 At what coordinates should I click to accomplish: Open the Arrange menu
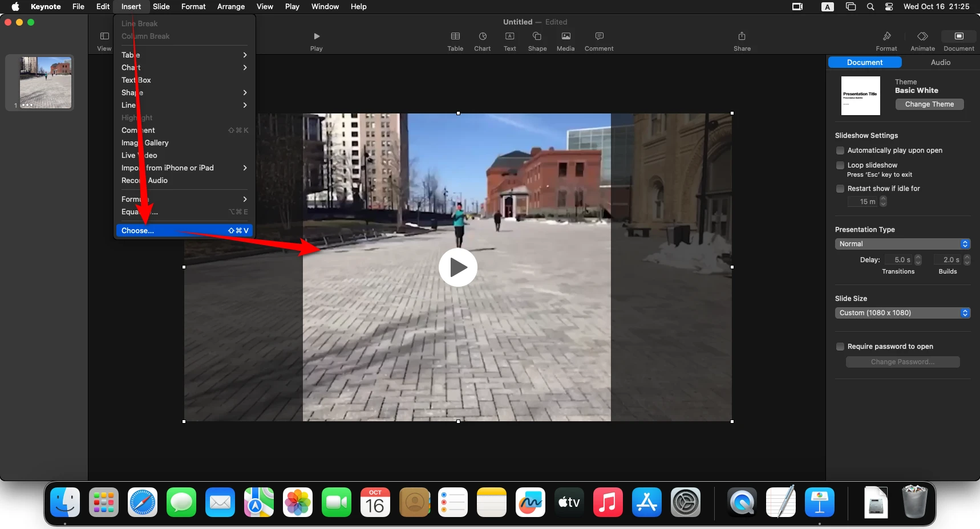(x=231, y=7)
